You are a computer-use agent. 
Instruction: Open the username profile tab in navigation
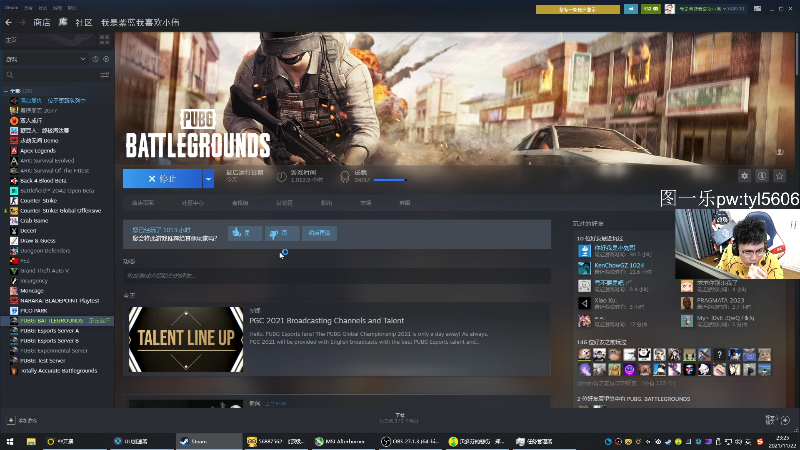(x=140, y=22)
